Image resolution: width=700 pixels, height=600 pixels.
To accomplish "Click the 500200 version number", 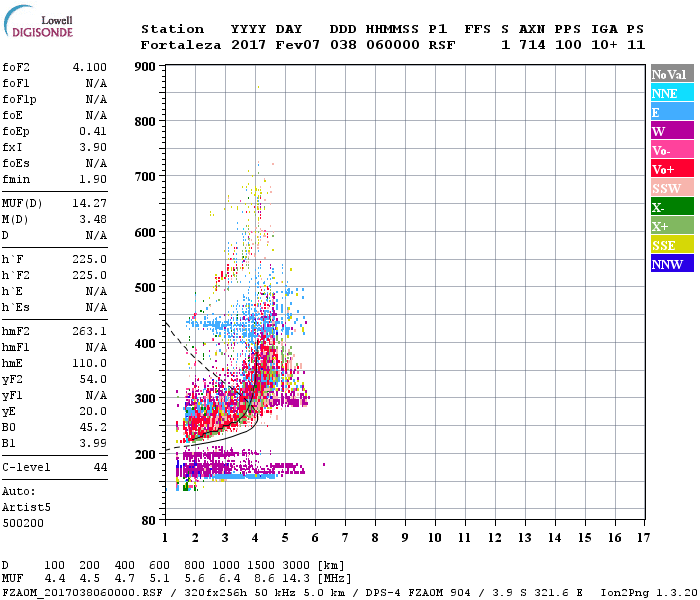I will 23,523.
